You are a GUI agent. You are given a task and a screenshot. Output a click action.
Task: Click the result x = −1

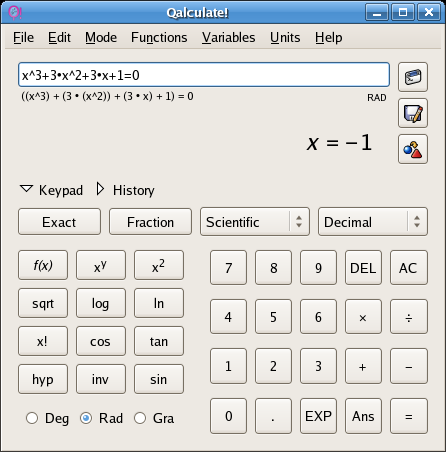click(x=339, y=143)
